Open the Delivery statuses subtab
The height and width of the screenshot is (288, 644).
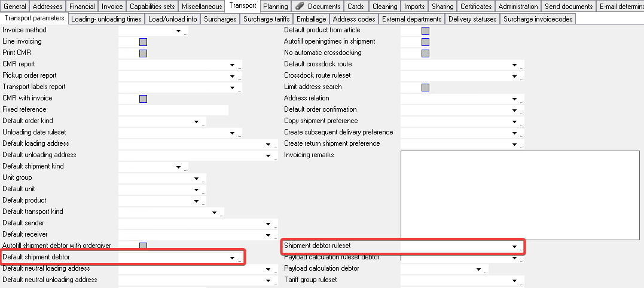point(472,19)
